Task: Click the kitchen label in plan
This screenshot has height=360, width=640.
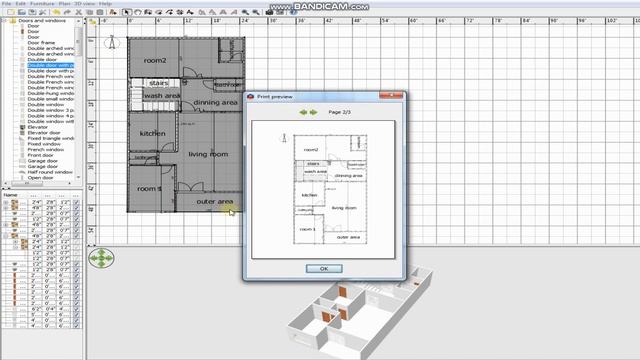Action: (152, 133)
